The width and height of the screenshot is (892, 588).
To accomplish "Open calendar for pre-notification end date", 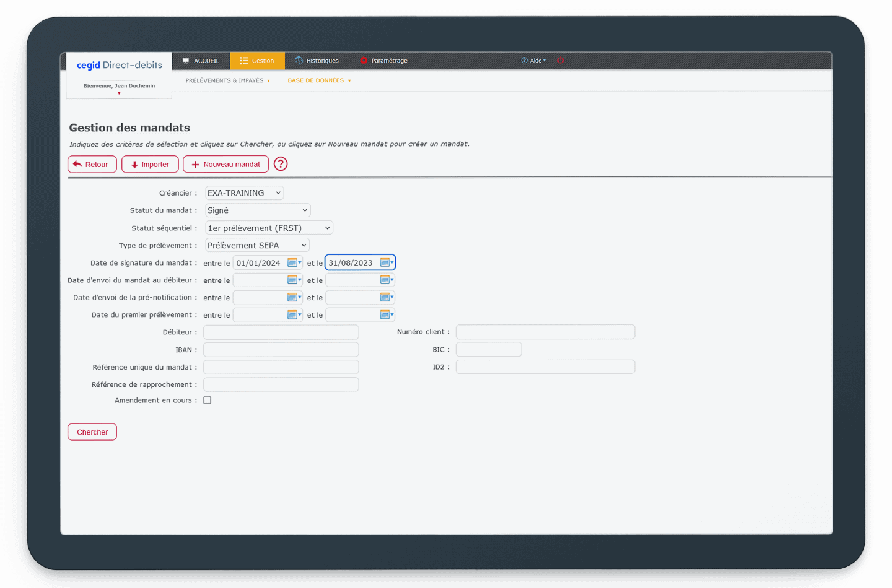I will pyautogui.click(x=385, y=298).
